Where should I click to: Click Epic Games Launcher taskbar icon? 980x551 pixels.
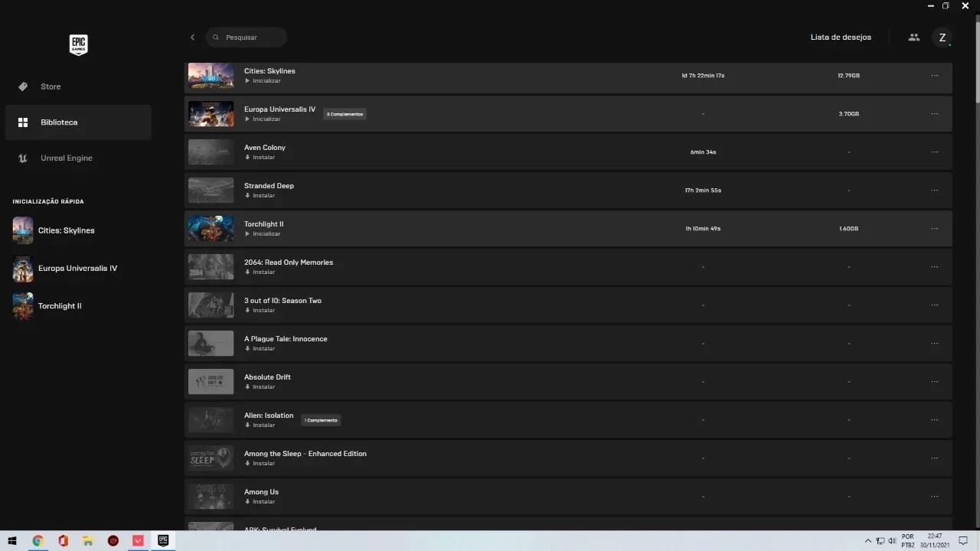(x=163, y=540)
